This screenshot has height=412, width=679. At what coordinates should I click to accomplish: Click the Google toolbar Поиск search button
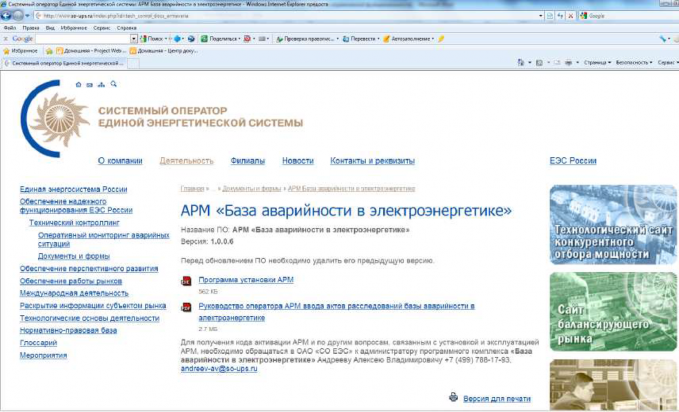(154, 39)
